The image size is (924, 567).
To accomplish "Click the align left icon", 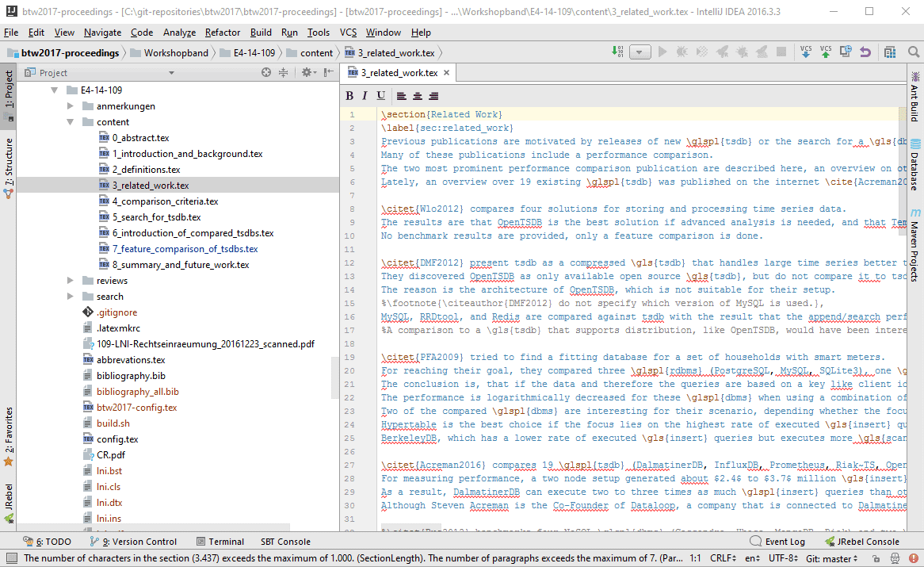I will [x=401, y=96].
